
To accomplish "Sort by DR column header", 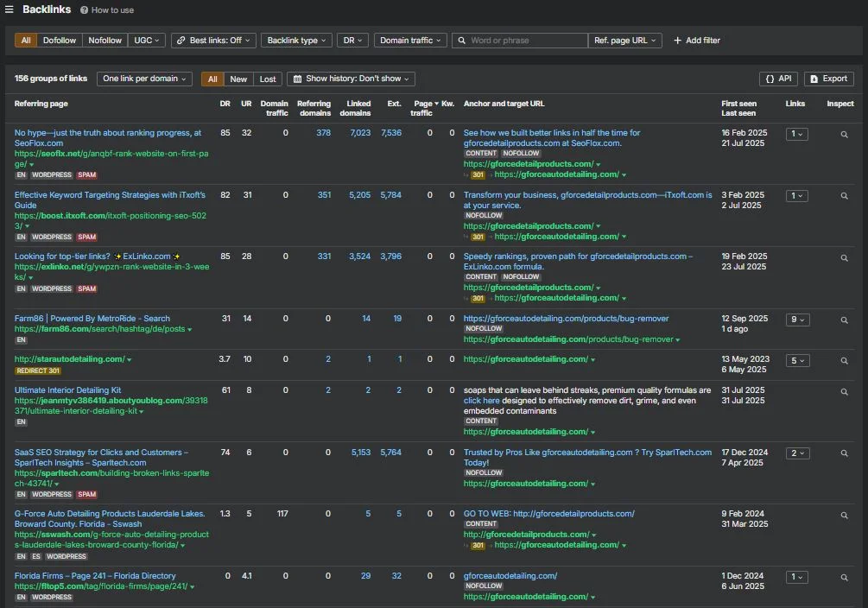I will 225,104.
